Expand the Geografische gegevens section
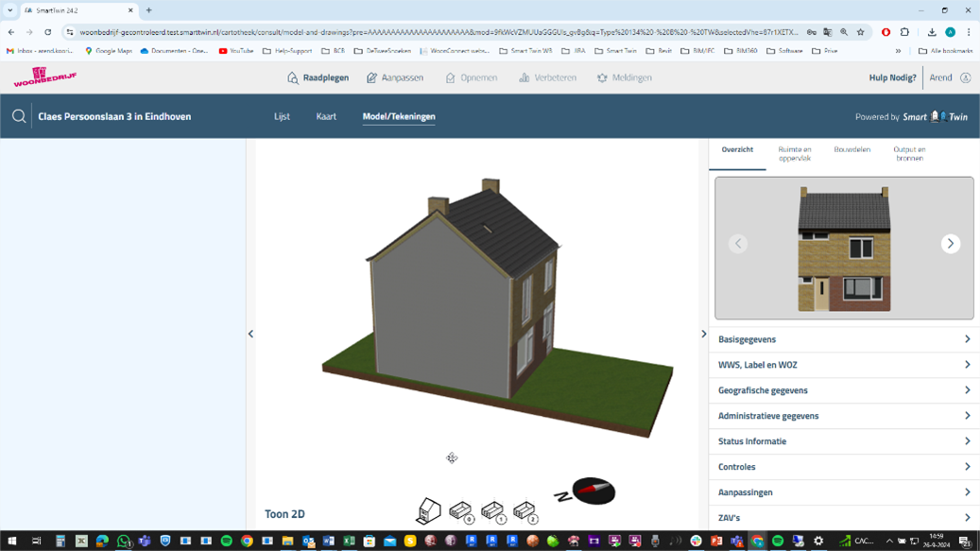Screen dimensions: 980x551 (x=843, y=390)
